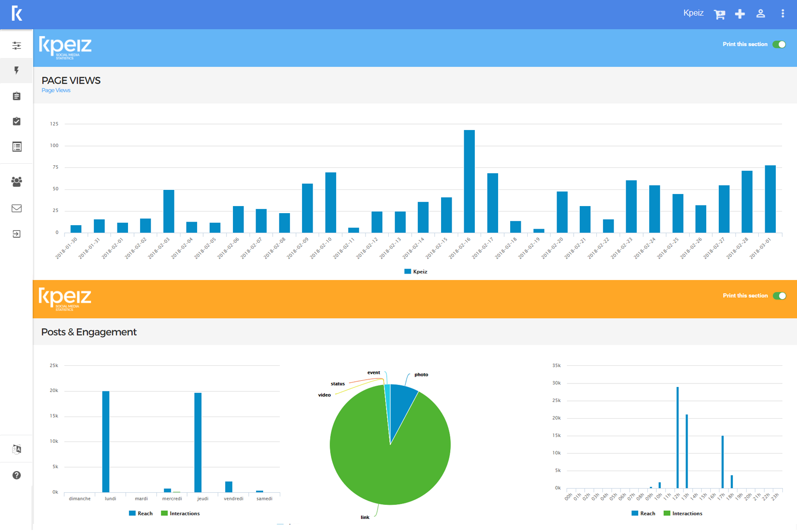Click the 17h reach bar in hourly chart
797x532 pixels.
[x=722, y=462]
